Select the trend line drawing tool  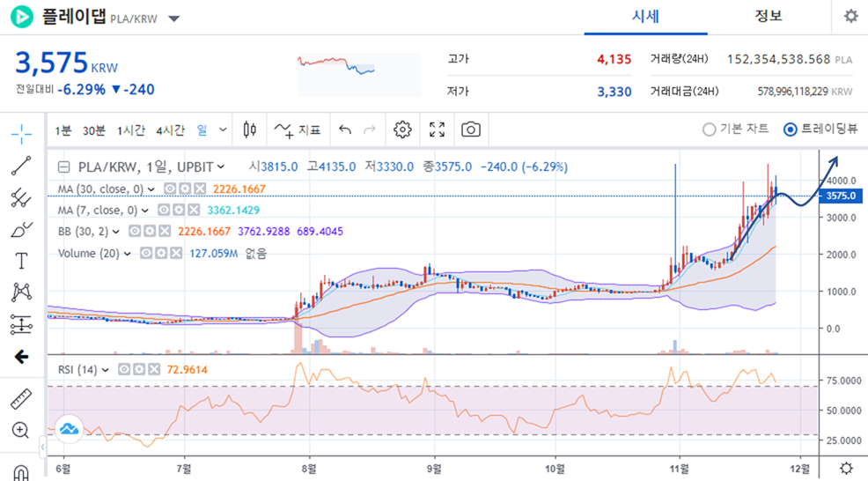22,166
